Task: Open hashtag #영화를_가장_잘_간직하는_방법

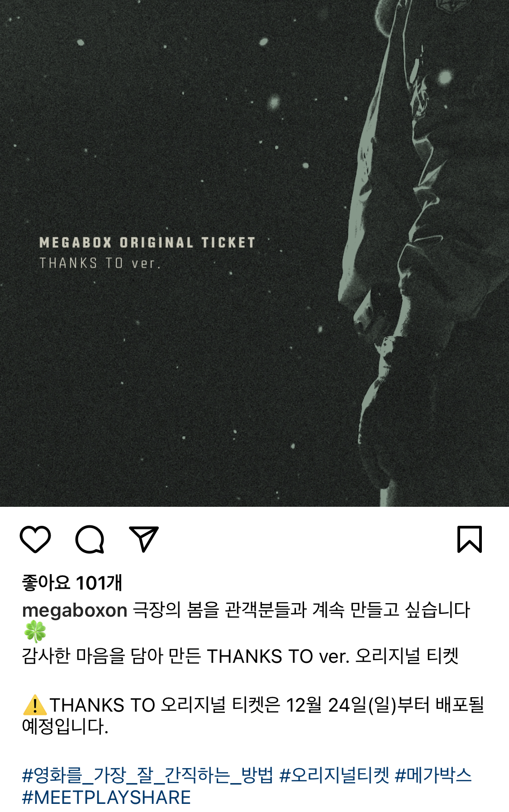Action: click(x=147, y=775)
